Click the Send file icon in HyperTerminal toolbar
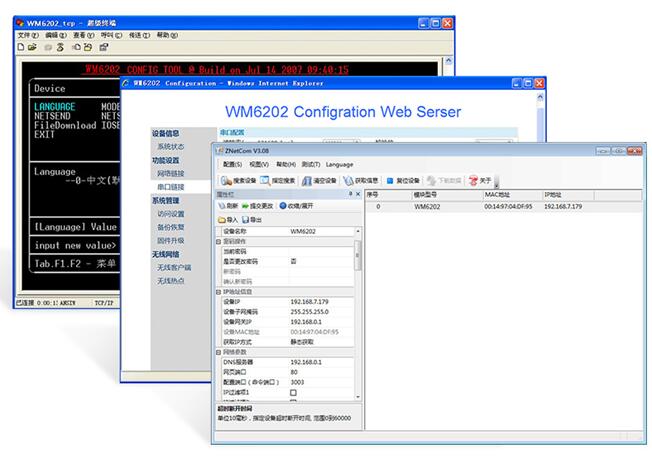The height and width of the screenshot is (460, 652). (x=77, y=47)
